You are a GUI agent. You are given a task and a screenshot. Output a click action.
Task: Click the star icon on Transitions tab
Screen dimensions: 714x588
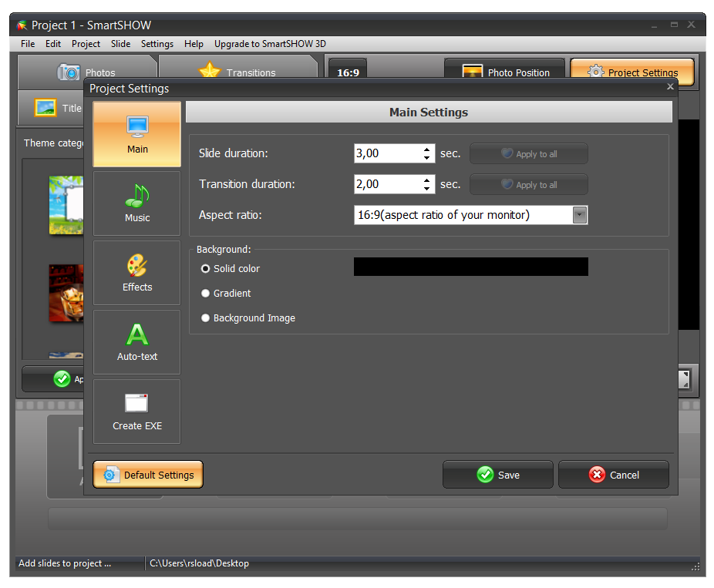[210, 71]
